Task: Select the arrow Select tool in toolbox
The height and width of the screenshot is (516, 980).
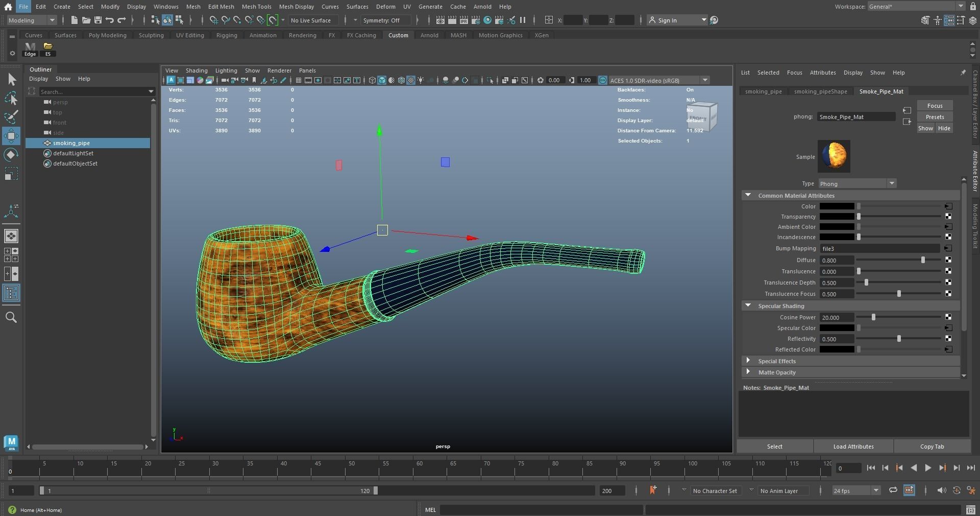Action: [11, 80]
